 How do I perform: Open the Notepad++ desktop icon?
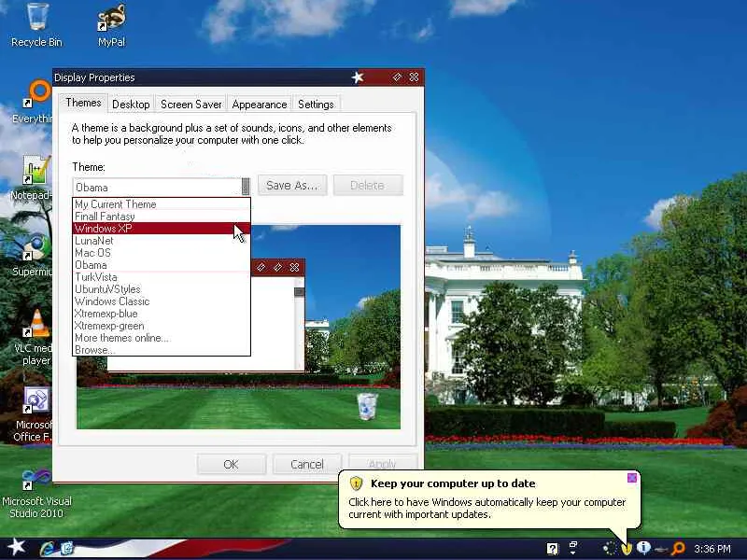coord(33,177)
